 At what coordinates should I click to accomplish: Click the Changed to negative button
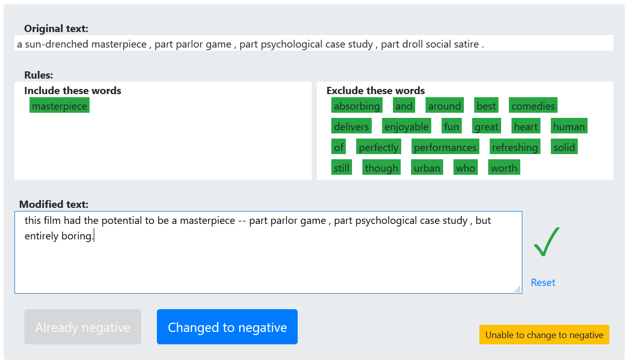(x=227, y=327)
